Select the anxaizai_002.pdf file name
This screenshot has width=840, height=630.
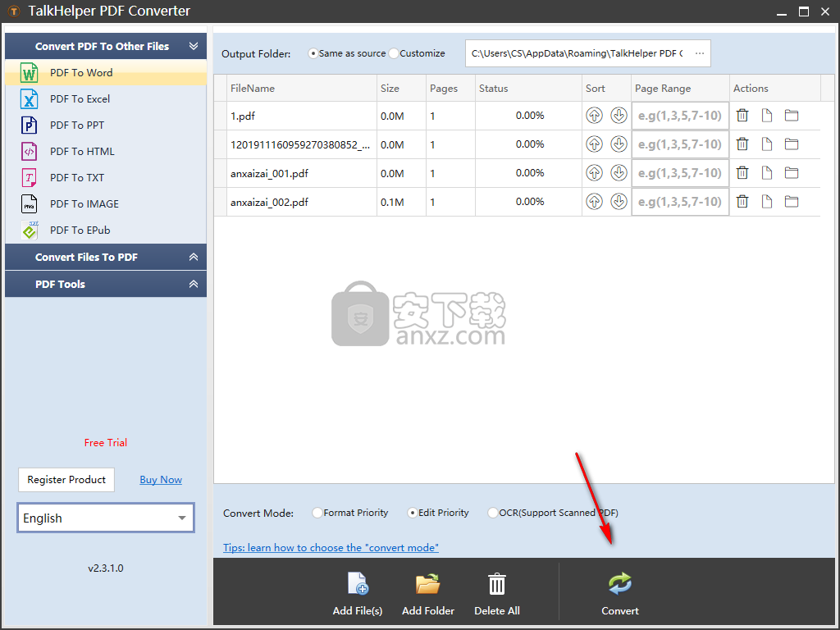tap(269, 202)
